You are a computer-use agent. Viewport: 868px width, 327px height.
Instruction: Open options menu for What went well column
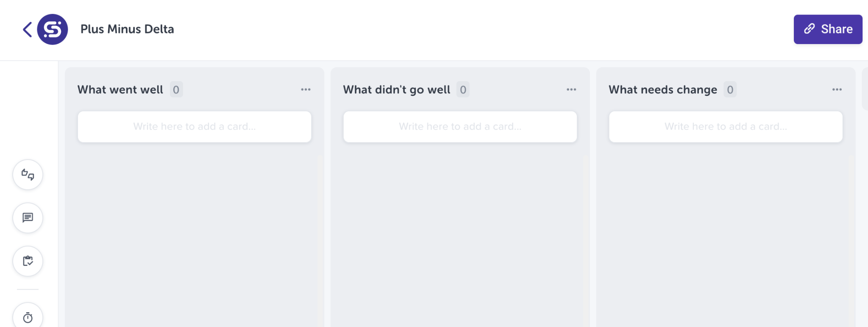[306, 89]
